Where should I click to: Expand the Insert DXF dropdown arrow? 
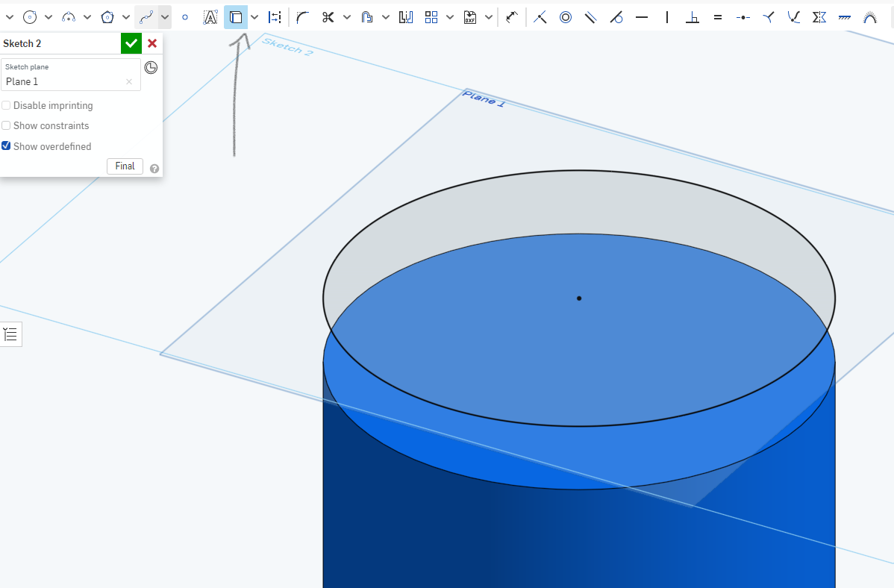pyautogui.click(x=489, y=18)
